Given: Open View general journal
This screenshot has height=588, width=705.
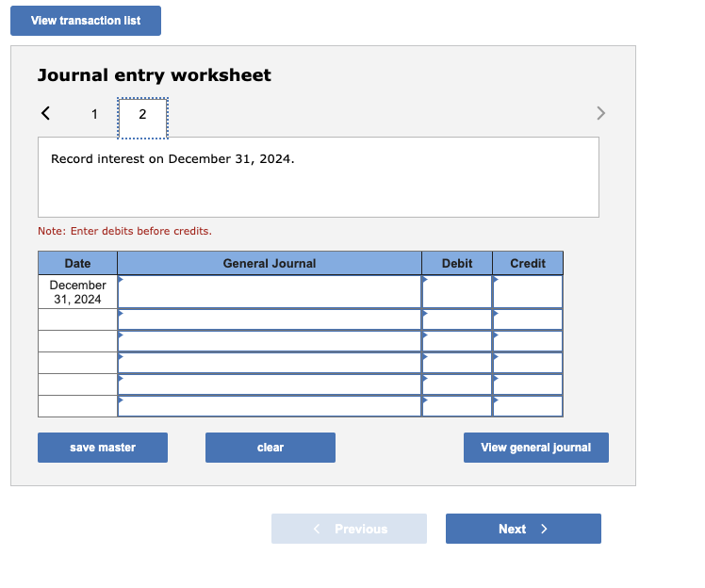Looking at the screenshot, I should 536,448.
